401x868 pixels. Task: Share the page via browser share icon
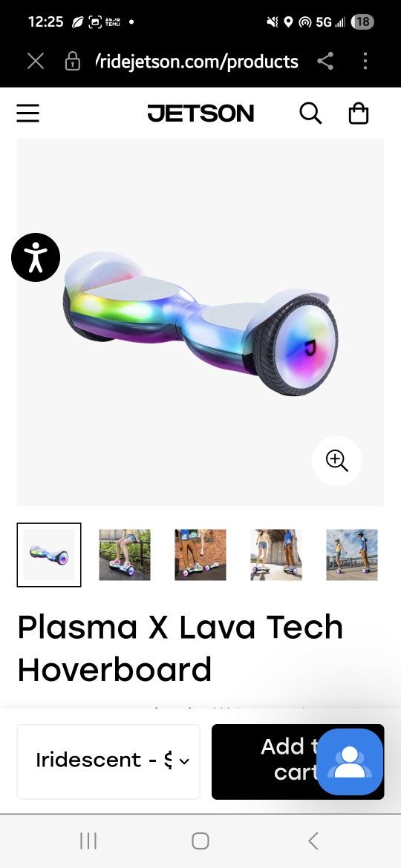pyautogui.click(x=326, y=61)
